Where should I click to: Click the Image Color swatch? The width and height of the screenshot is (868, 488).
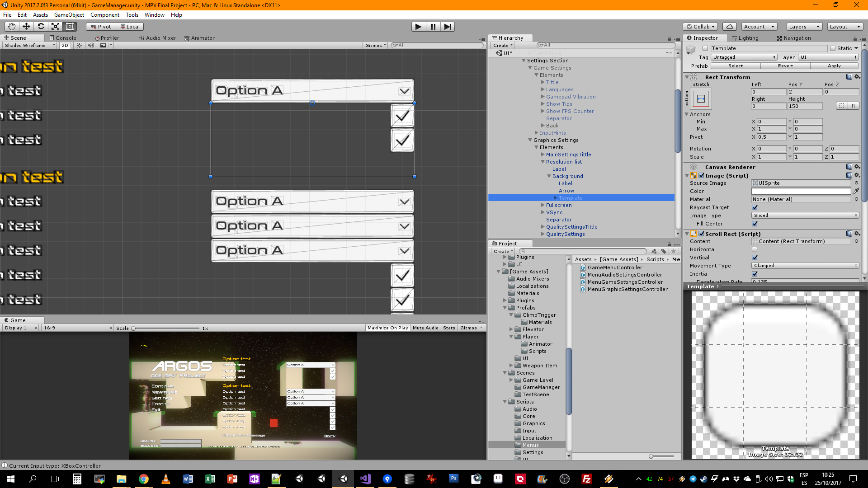point(801,191)
